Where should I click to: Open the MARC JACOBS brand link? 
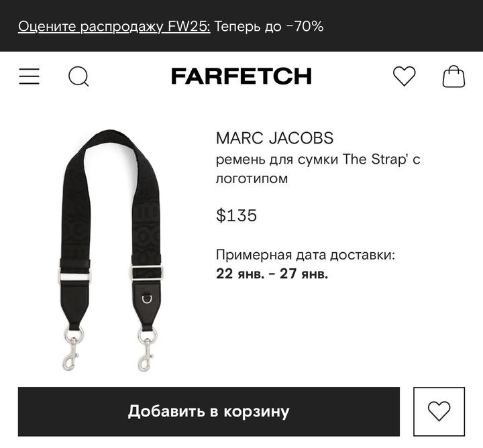274,138
